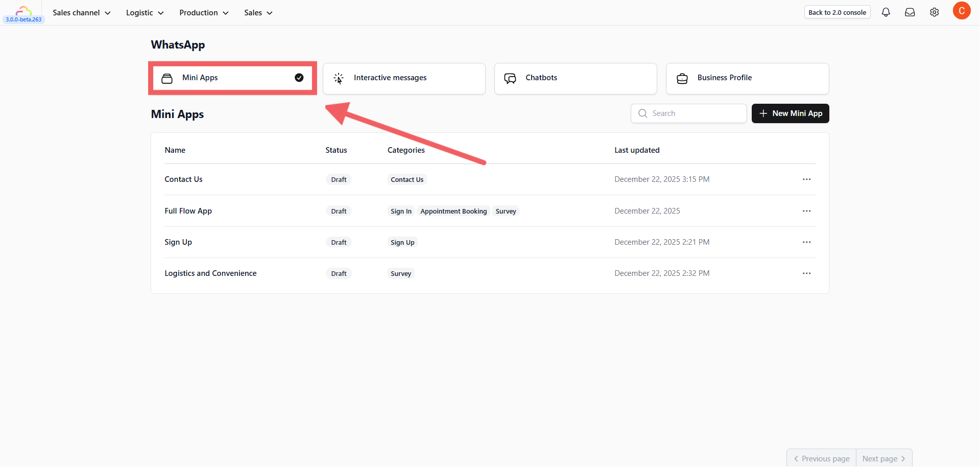Click Back to 2.0 console button
Viewport: 980px width, 467px height.
pyautogui.click(x=837, y=12)
